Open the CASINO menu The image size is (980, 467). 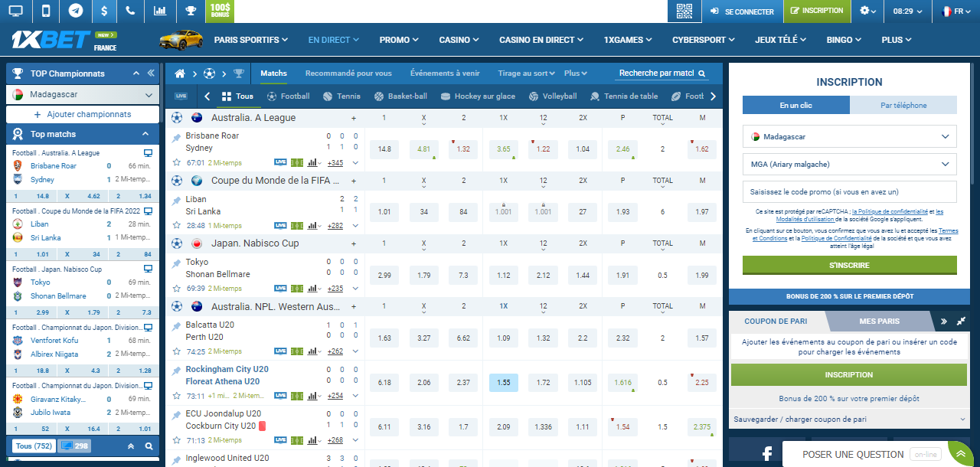459,40
